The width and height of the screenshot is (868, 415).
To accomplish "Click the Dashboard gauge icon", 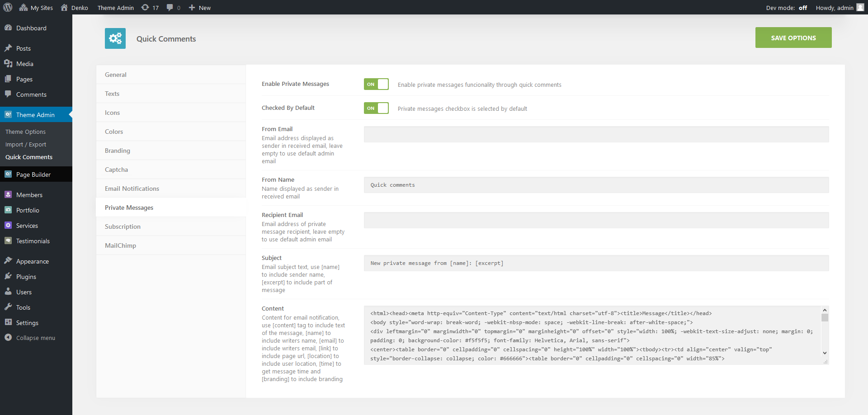I will [x=8, y=28].
